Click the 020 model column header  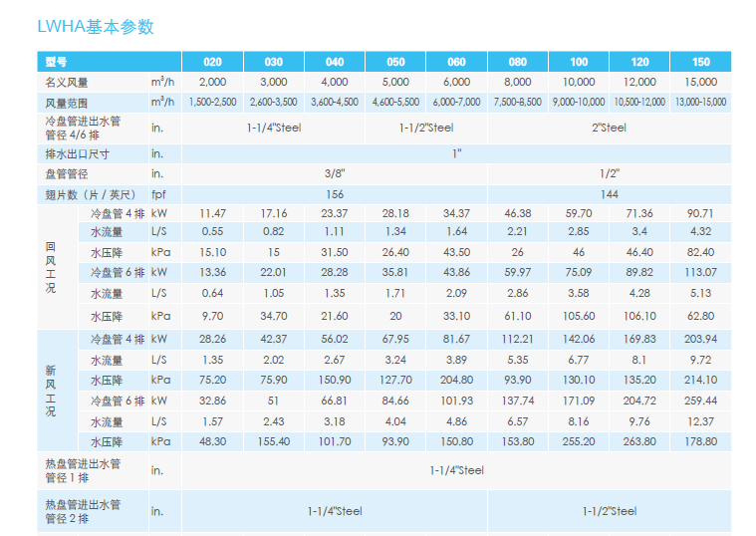(212, 62)
